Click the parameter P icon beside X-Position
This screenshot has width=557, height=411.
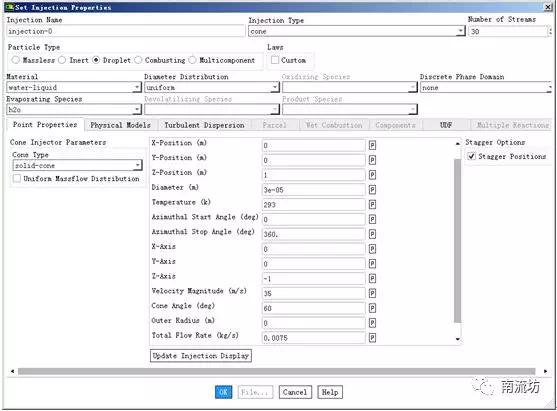pos(372,145)
